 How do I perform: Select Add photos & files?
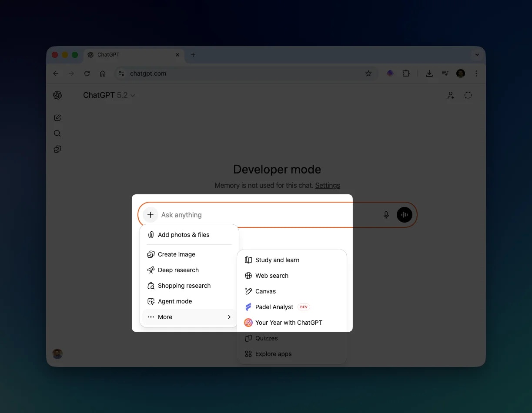[189, 235]
